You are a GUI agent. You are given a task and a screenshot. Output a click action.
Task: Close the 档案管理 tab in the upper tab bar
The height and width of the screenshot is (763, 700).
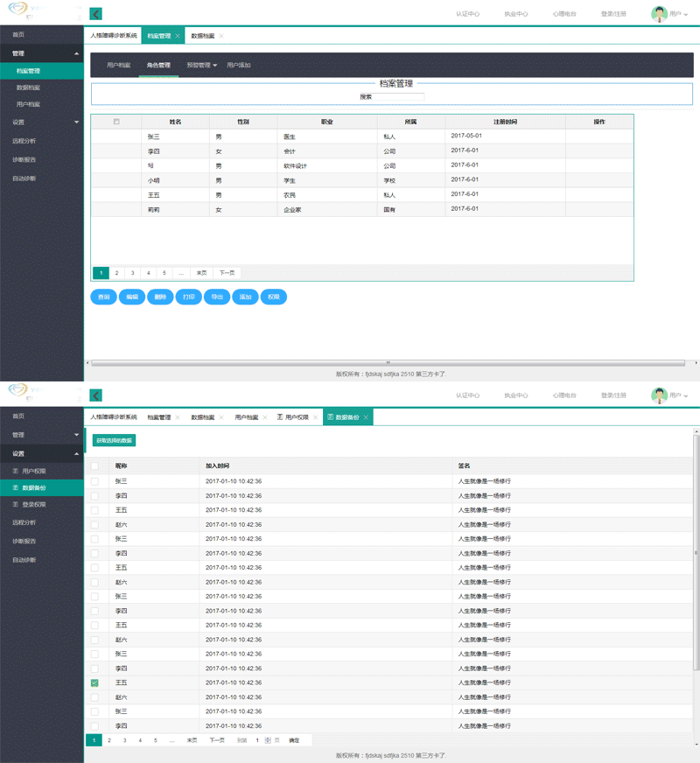[x=178, y=36]
